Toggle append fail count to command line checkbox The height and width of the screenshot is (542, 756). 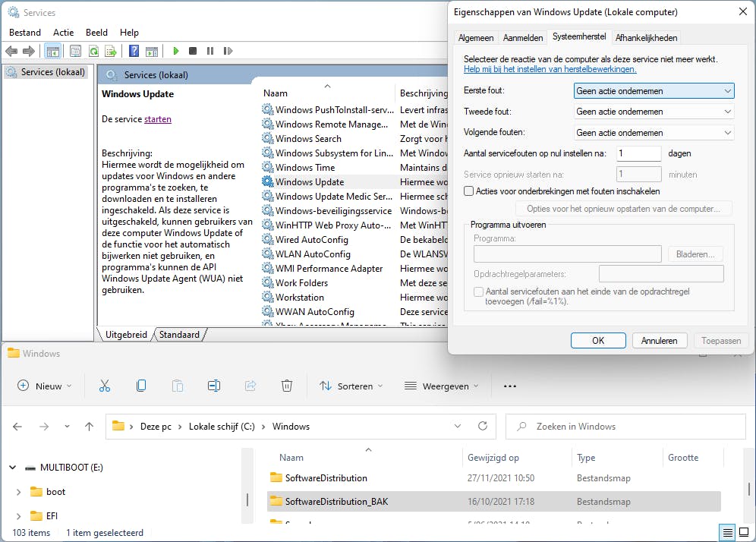pos(478,291)
